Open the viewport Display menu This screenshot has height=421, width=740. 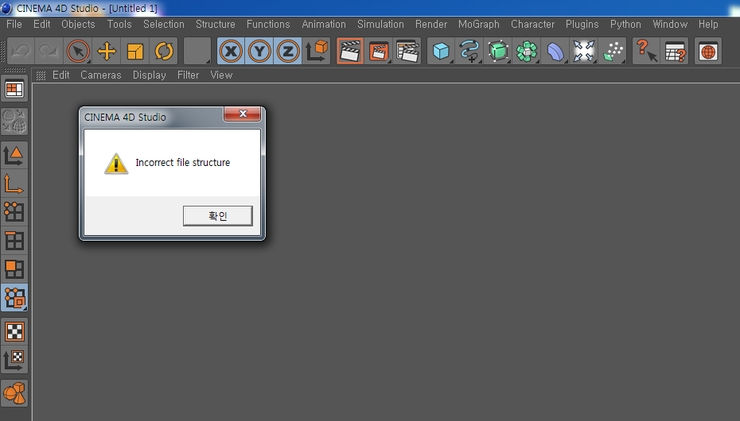149,75
